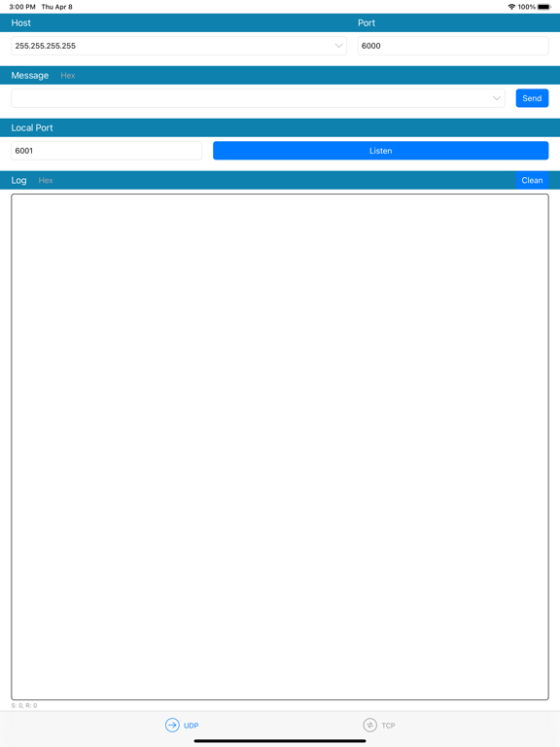Tap the UDP arrow circle icon

pyautogui.click(x=172, y=725)
